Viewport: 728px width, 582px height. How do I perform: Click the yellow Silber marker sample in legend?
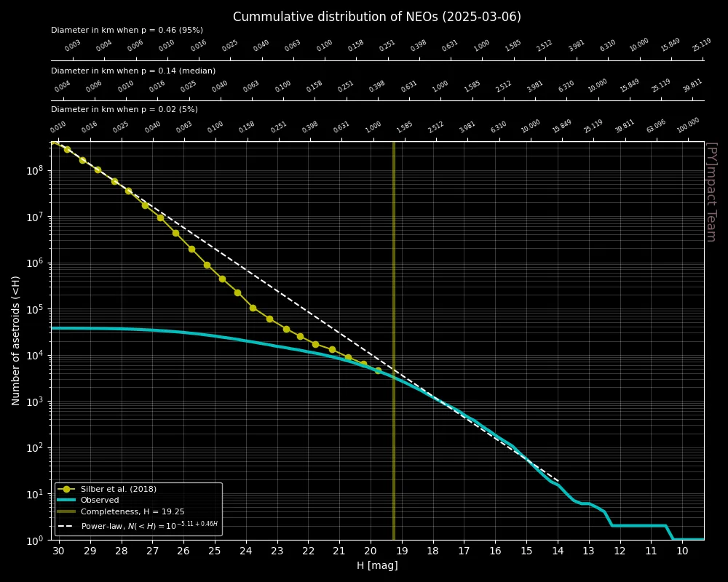coord(66,489)
